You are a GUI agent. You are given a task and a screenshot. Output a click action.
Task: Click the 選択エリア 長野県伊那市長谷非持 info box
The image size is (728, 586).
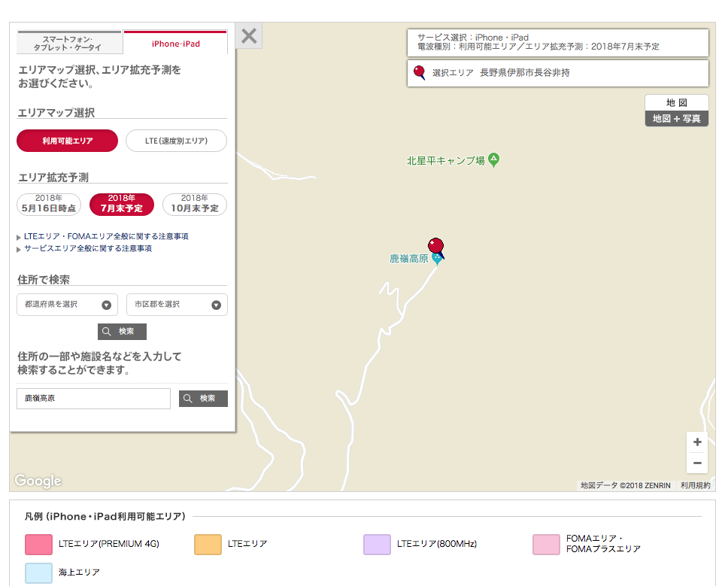tap(558, 73)
